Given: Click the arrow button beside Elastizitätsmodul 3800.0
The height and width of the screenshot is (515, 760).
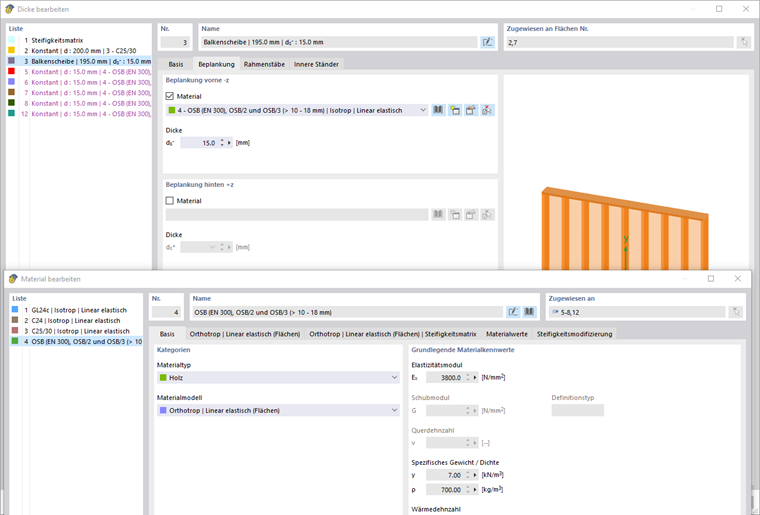Looking at the screenshot, I should pyautogui.click(x=475, y=377).
